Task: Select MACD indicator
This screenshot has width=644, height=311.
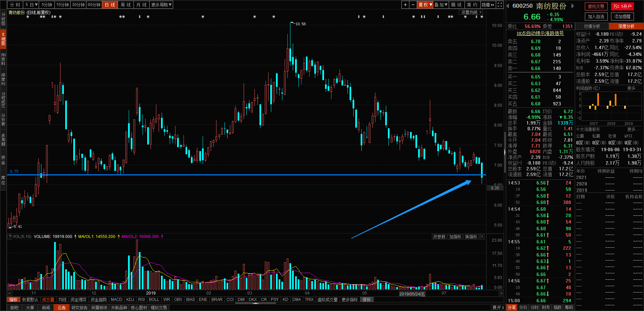Action: coord(116,300)
